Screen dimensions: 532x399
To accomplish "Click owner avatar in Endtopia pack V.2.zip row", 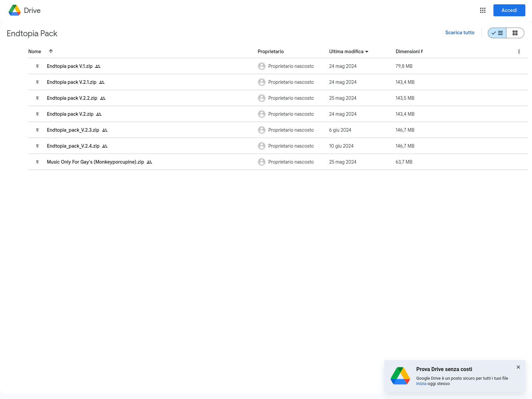I will [262, 114].
